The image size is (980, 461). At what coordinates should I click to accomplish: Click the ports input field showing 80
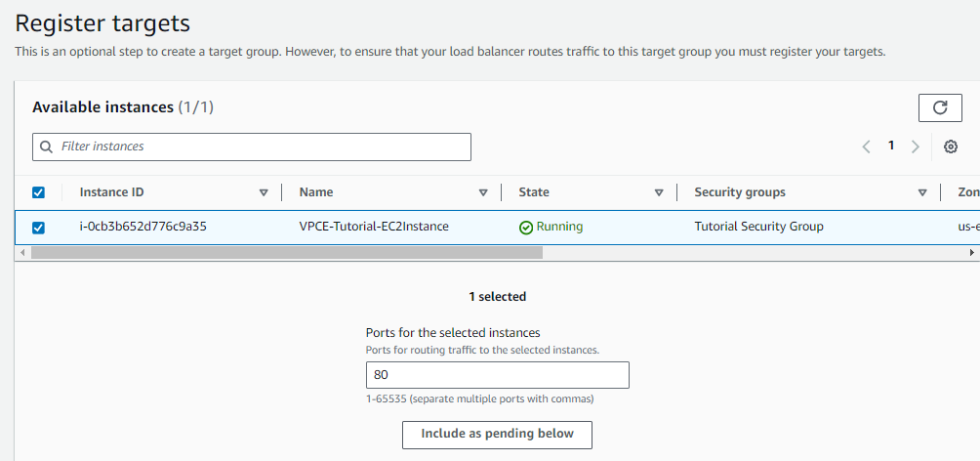coord(497,375)
